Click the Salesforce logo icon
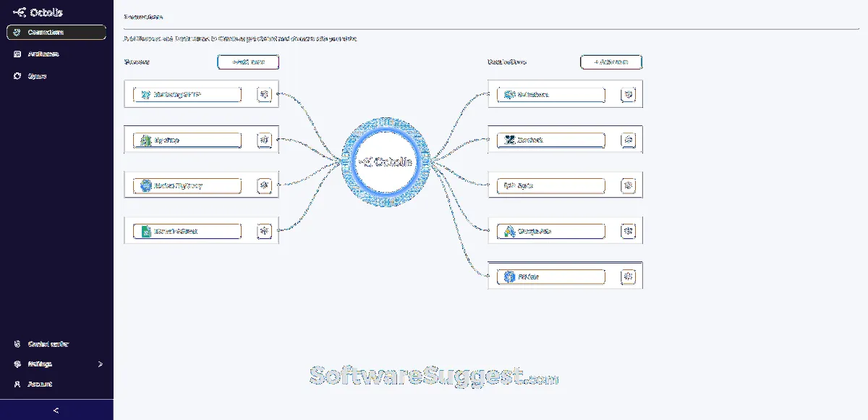This screenshot has height=420, width=868. pyautogui.click(x=510, y=95)
